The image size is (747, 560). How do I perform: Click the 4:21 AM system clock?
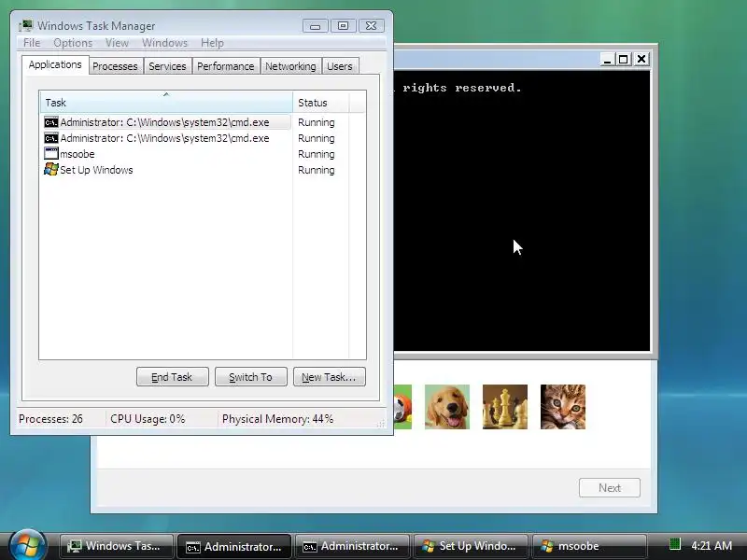click(x=712, y=546)
